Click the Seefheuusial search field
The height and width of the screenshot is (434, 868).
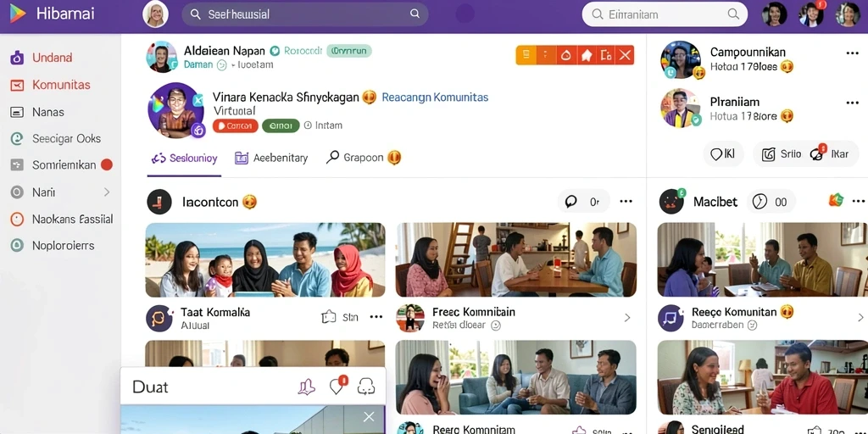coord(304,14)
